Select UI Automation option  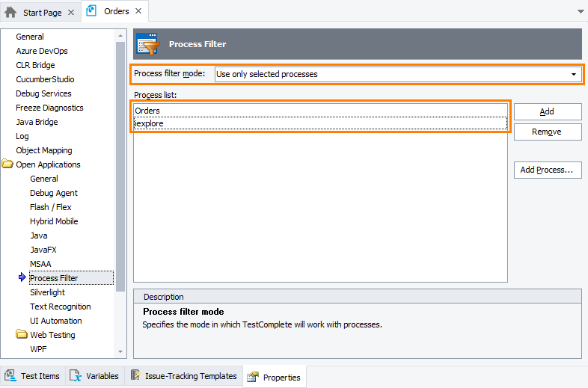pos(56,321)
